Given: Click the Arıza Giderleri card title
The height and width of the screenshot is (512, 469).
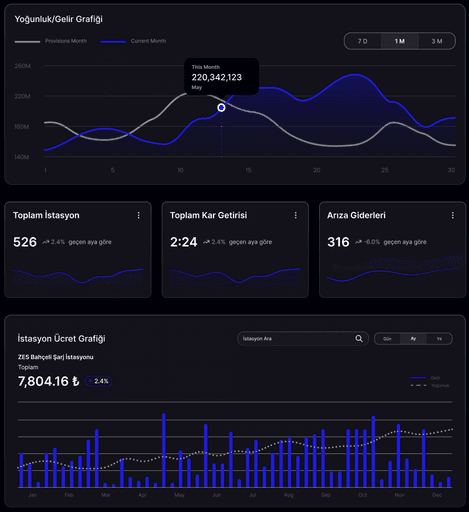Looking at the screenshot, I should point(356,215).
